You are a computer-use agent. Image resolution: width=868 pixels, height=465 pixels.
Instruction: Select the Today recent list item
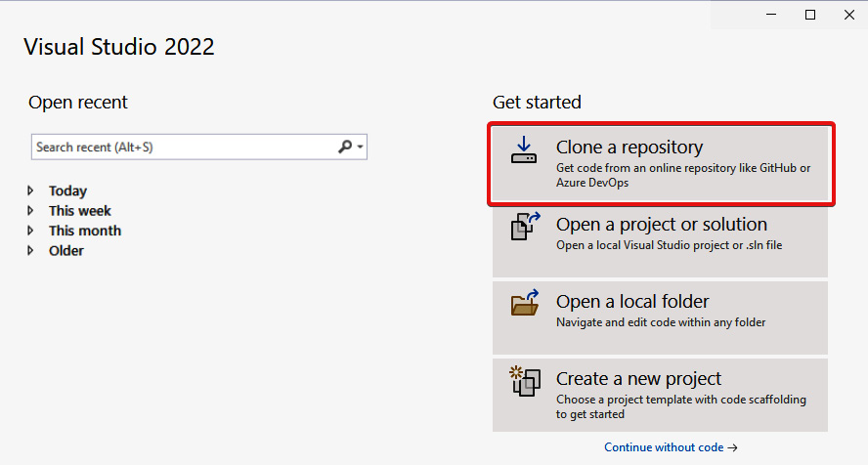click(x=67, y=190)
